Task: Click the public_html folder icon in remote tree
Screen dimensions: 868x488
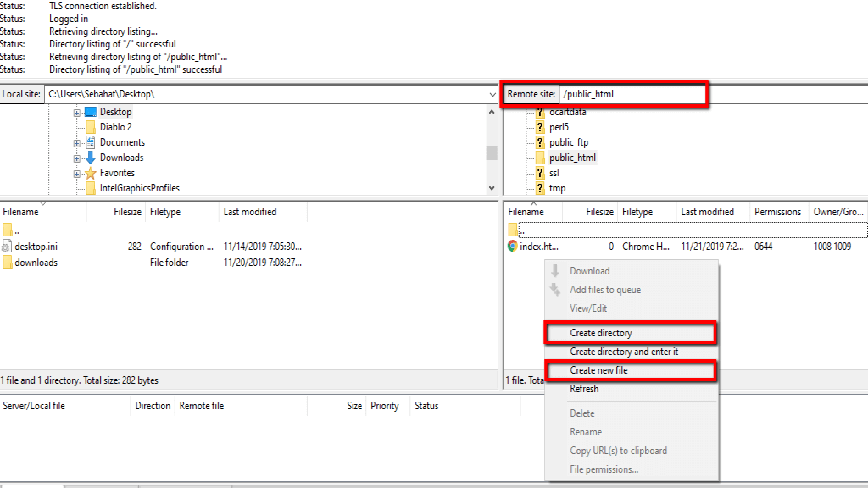Action: coord(540,158)
